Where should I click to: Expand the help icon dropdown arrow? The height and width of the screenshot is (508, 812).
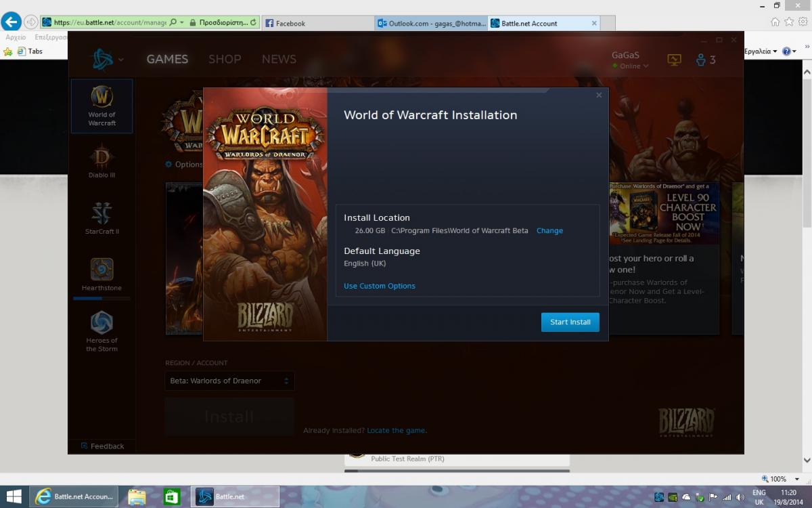pyautogui.click(x=794, y=51)
